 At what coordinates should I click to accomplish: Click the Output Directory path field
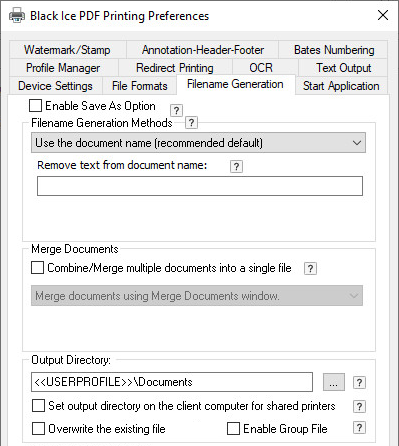pyautogui.click(x=172, y=382)
